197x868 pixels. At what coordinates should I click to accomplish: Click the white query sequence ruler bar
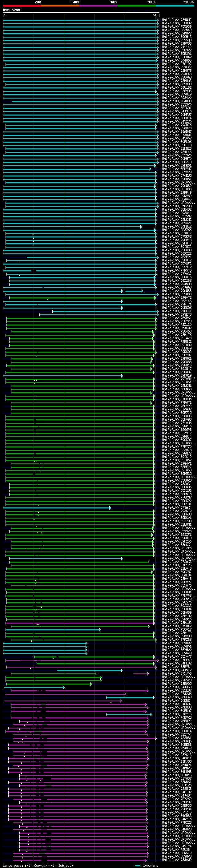pos(81,12)
